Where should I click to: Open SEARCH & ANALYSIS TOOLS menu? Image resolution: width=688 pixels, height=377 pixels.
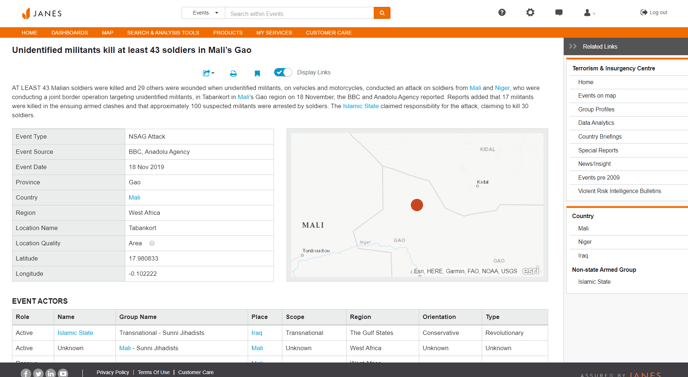tap(163, 33)
